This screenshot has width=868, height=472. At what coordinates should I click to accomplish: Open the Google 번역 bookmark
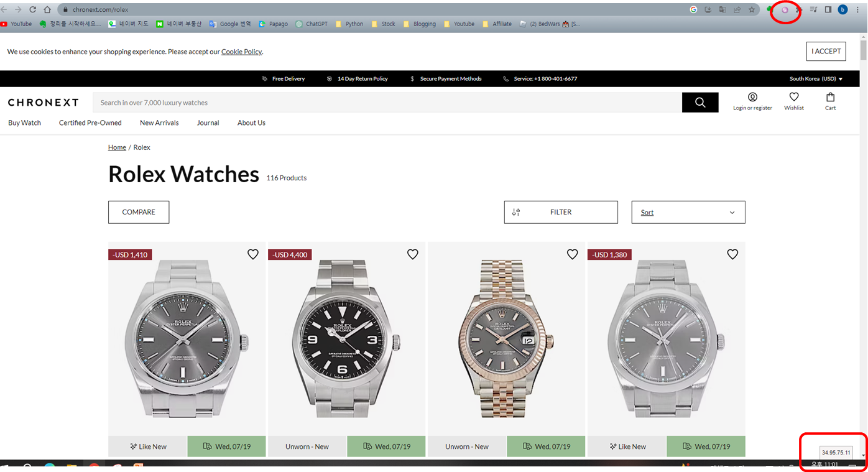[x=229, y=24]
